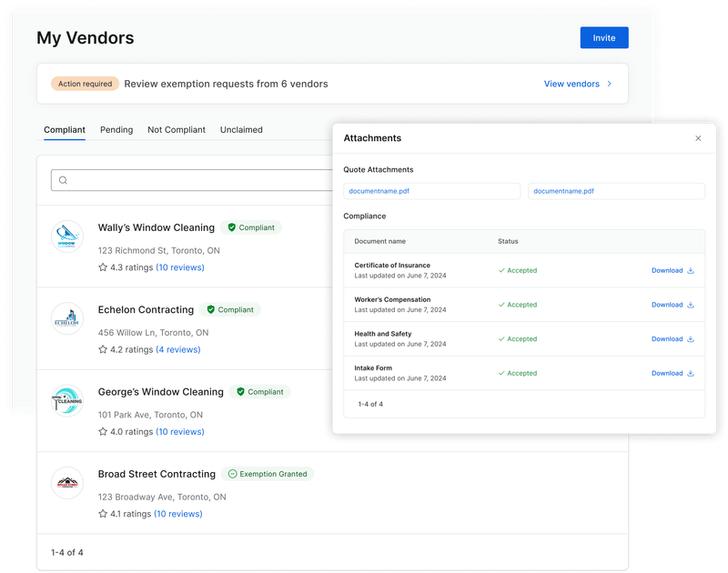
Task: Click the Exemption Granted badge
Action: point(268,474)
